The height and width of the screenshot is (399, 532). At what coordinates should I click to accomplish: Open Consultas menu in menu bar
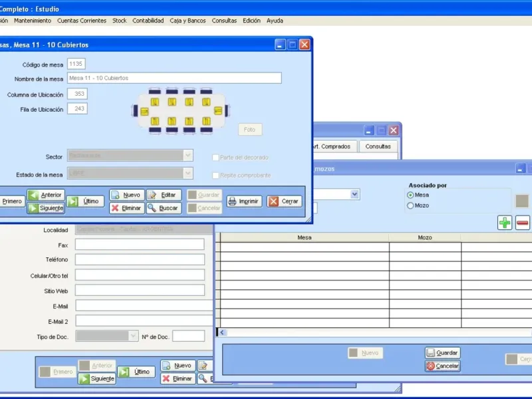pyautogui.click(x=224, y=21)
